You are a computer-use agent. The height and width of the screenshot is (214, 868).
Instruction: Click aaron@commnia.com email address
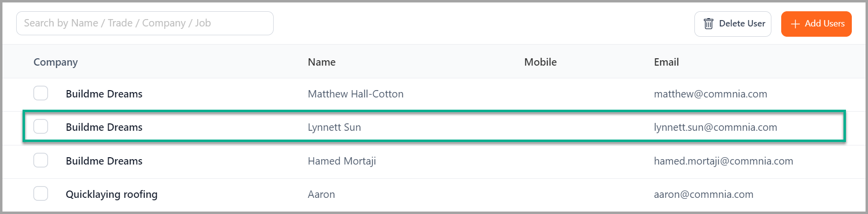pyautogui.click(x=704, y=194)
